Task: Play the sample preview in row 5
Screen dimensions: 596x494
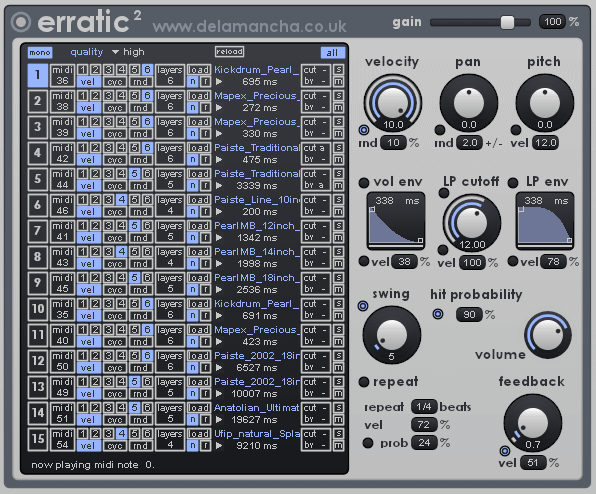Action: [219, 185]
